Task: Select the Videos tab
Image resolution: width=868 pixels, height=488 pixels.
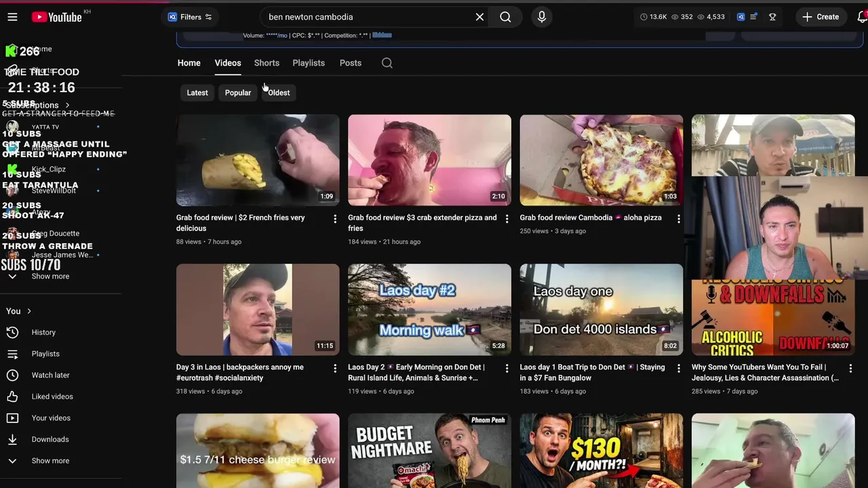Action: pyautogui.click(x=228, y=63)
